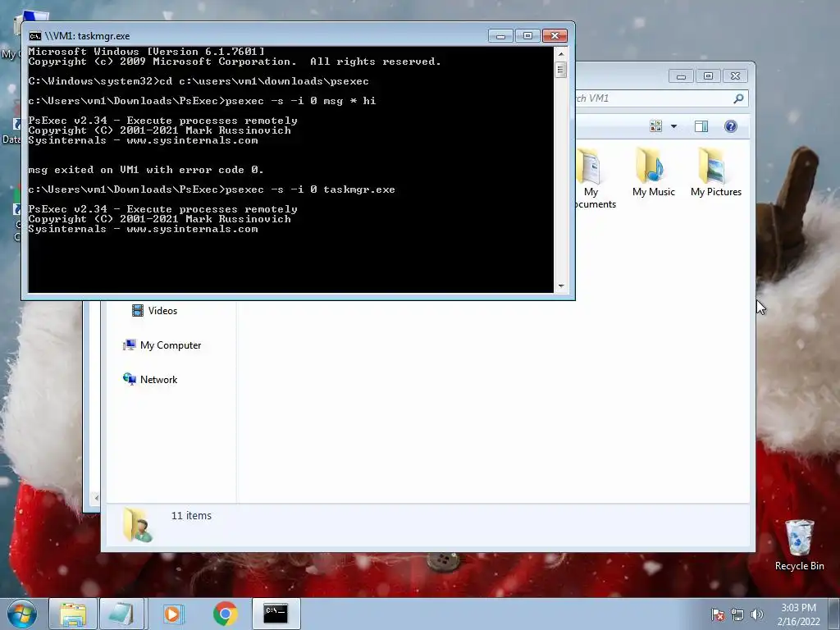Switch to the Command Prompt taskbar button
The width and height of the screenshot is (840, 630).
pyautogui.click(x=276, y=614)
